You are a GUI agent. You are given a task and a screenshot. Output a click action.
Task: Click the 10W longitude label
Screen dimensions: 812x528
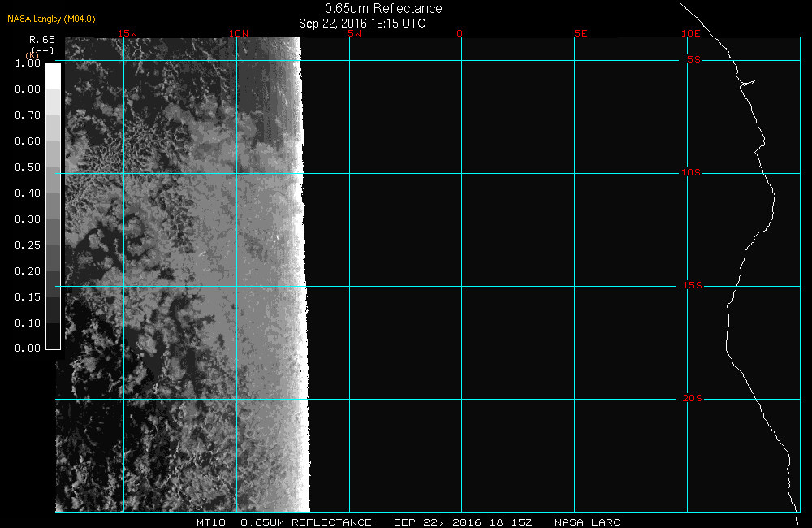point(239,33)
